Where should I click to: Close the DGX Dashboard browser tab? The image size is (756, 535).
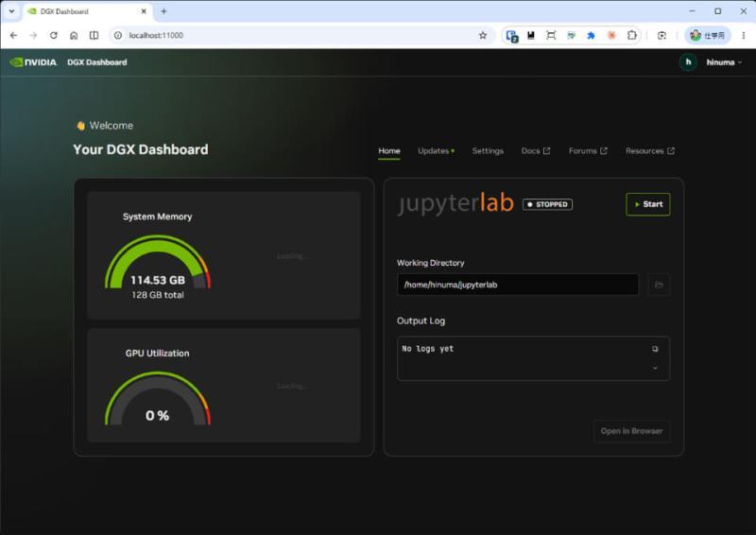click(x=144, y=11)
